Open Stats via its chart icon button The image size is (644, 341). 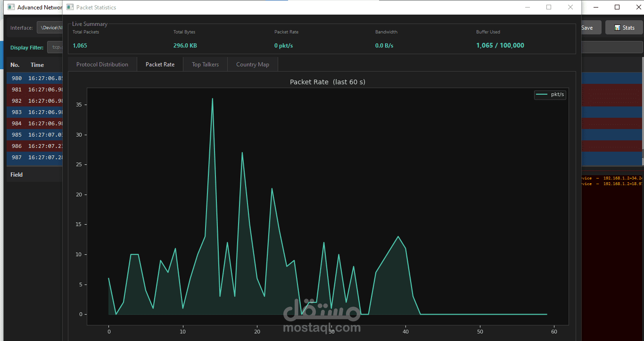point(624,28)
